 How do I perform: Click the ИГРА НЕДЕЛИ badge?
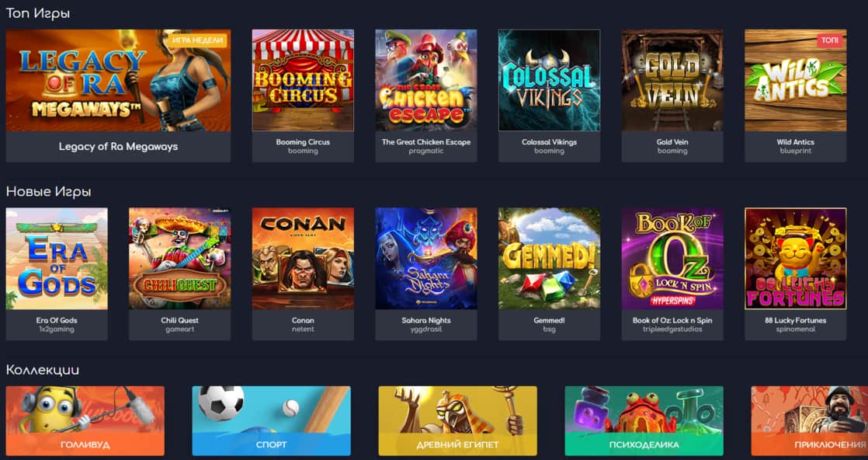click(197, 40)
